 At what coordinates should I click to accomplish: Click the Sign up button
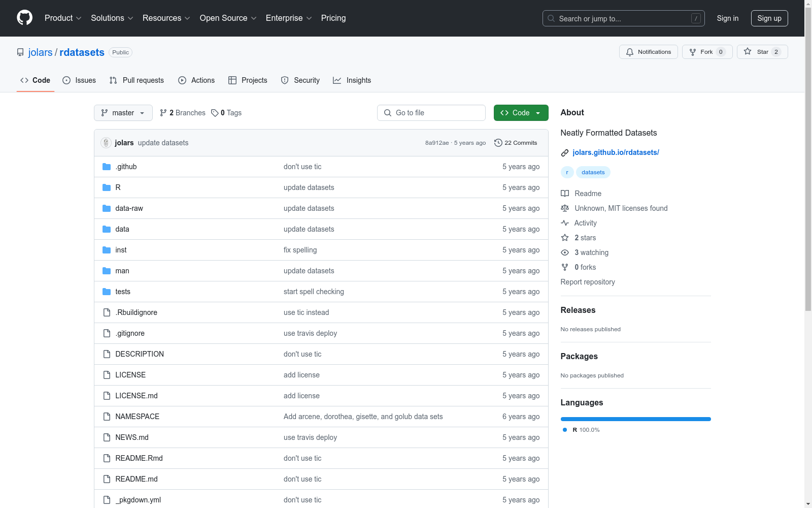point(769,18)
